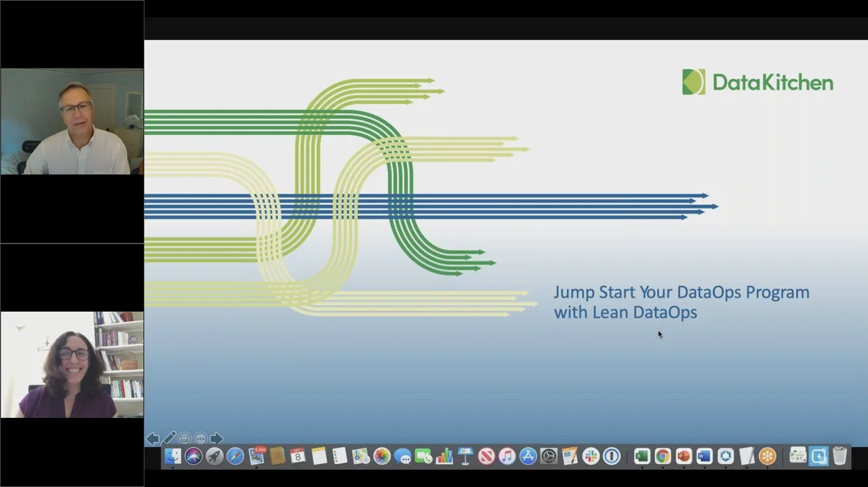Open Music from the Dock
Image resolution: width=868 pixels, height=487 pixels.
[x=507, y=456]
